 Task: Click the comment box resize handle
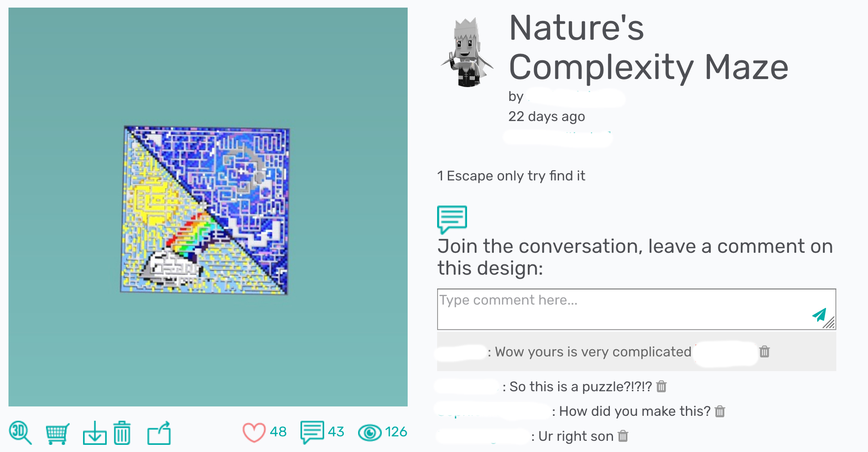pos(830,323)
